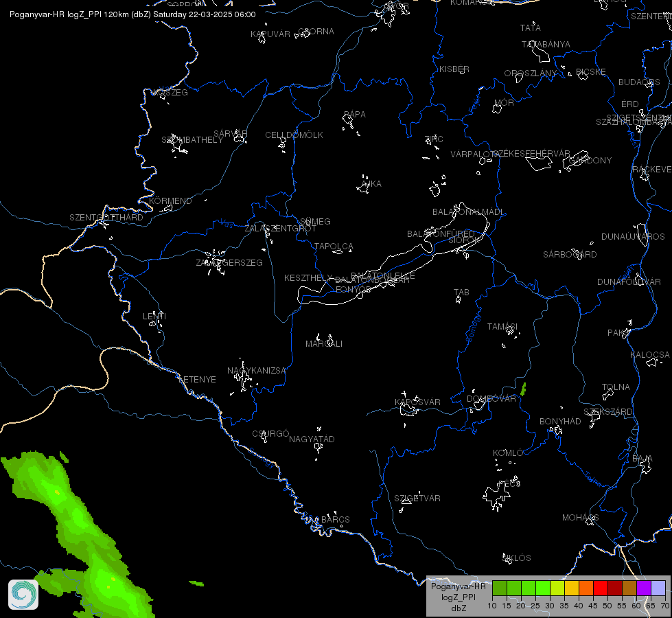This screenshot has height=618, width=672.
Task: Click the OROSZLÁNY town label
Action: 531,73
